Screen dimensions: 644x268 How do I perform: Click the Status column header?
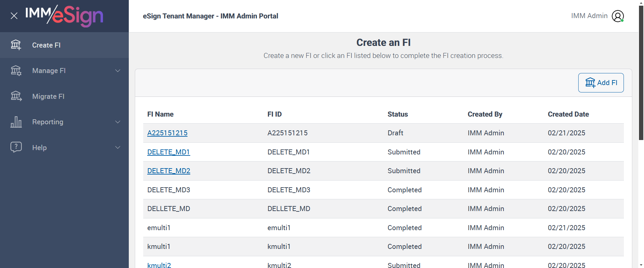click(397, 114)
